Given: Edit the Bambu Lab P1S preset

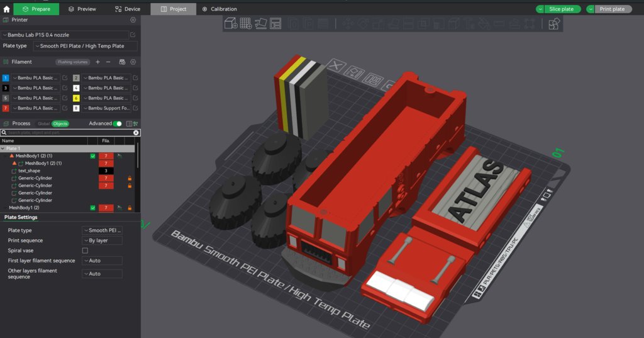Looking at the screenshot, I should (133, 35).
